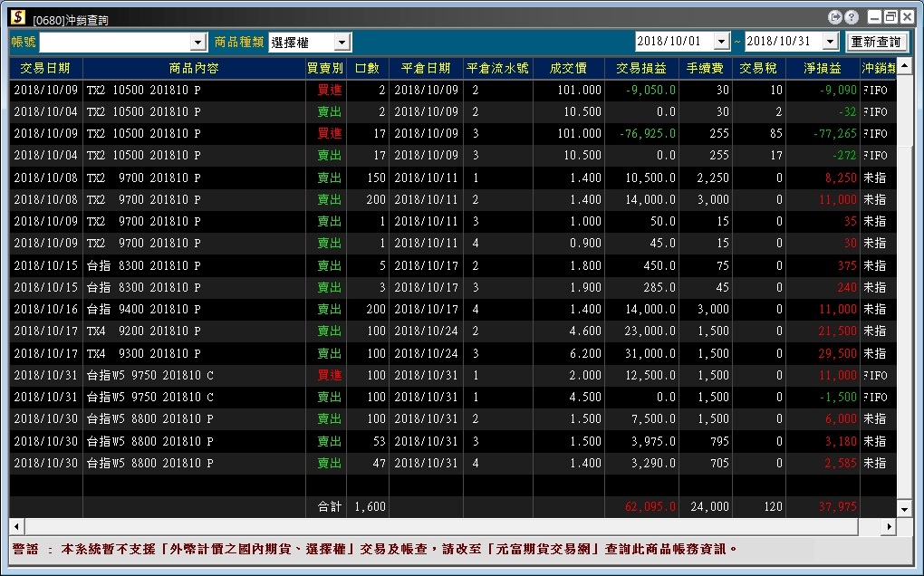Click the S application icon in title bar

18,17
